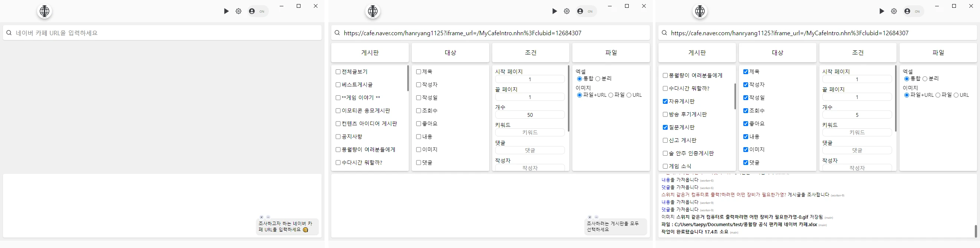
Task: Click the globe logo in middle window
Action: click(373, 11)
